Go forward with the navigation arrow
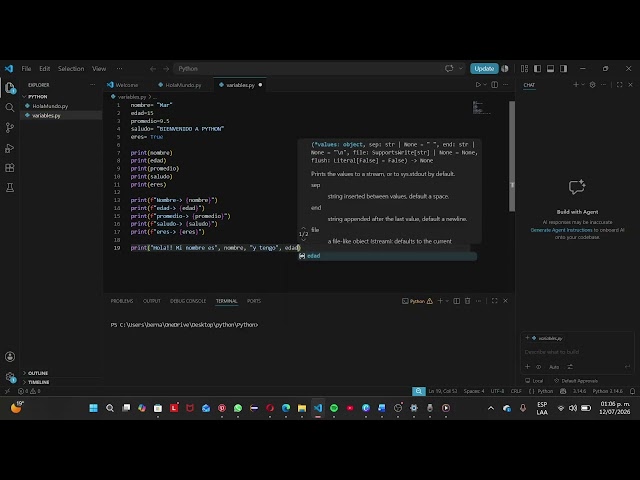640x480 pixels. coord(166,69)
